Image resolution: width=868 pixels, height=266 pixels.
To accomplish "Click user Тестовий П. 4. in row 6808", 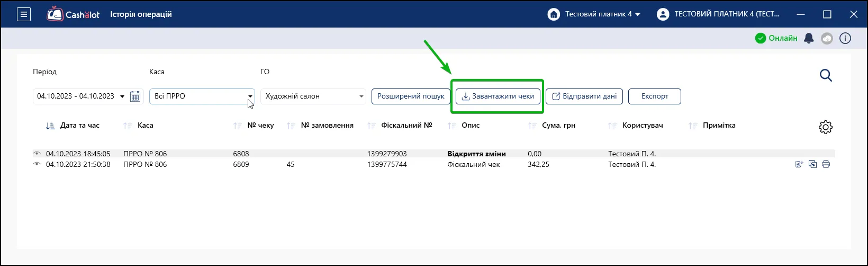I will 632,154.
